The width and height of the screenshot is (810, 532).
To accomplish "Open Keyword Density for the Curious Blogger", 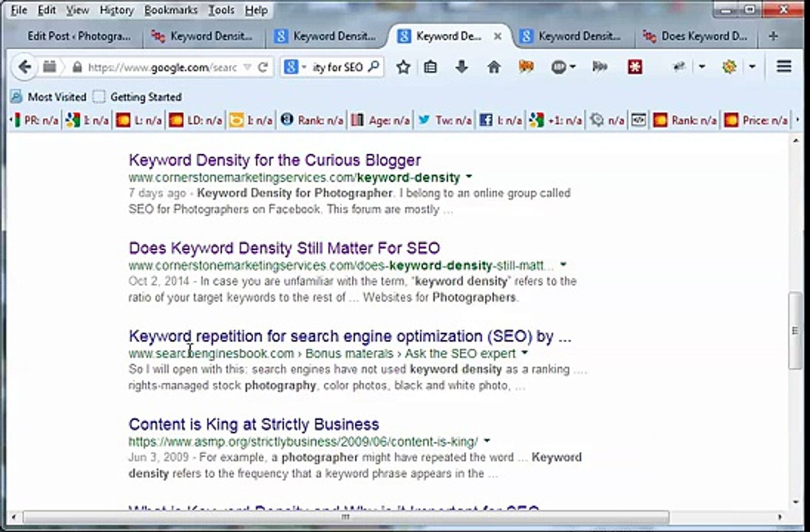I will coord(274,160).
